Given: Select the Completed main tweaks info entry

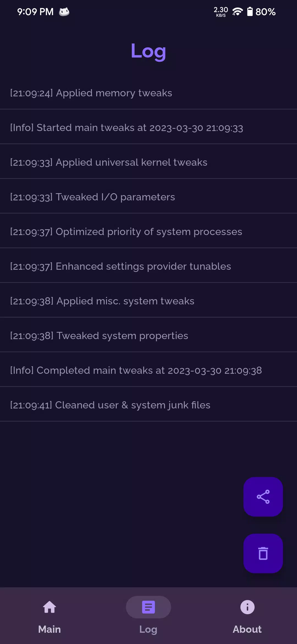Looking at the screenshot, I should tap(148, 370).
